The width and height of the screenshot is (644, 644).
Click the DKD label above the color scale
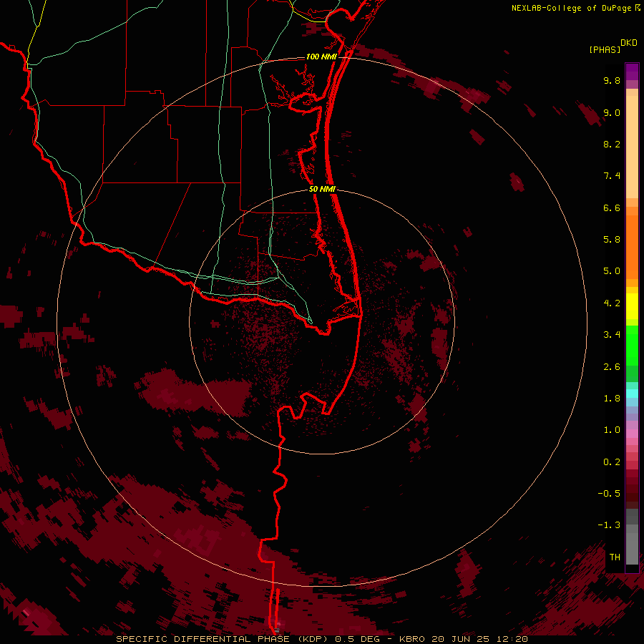629,43
